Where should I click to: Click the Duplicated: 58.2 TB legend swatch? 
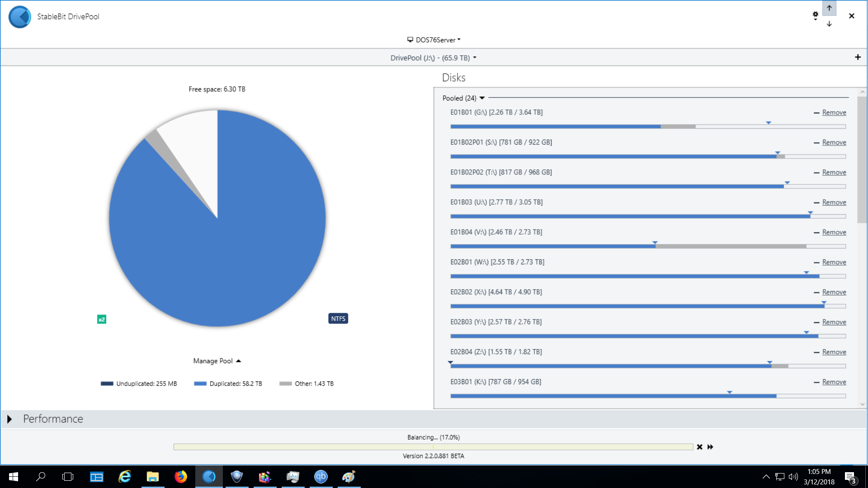point(200,384)
